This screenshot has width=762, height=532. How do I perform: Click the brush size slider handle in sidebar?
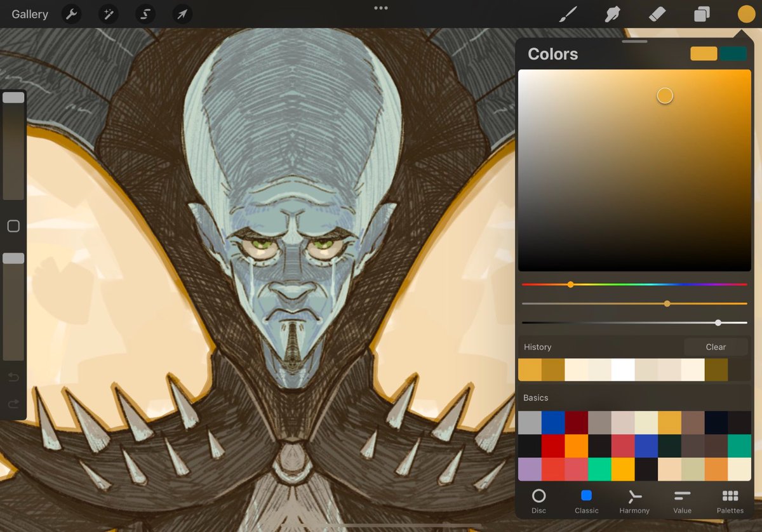pyautogui.click(x=13, y=97)
